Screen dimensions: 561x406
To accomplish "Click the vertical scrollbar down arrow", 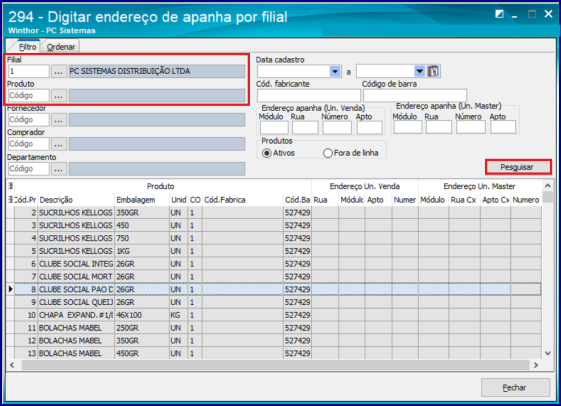I will (547, 353).
